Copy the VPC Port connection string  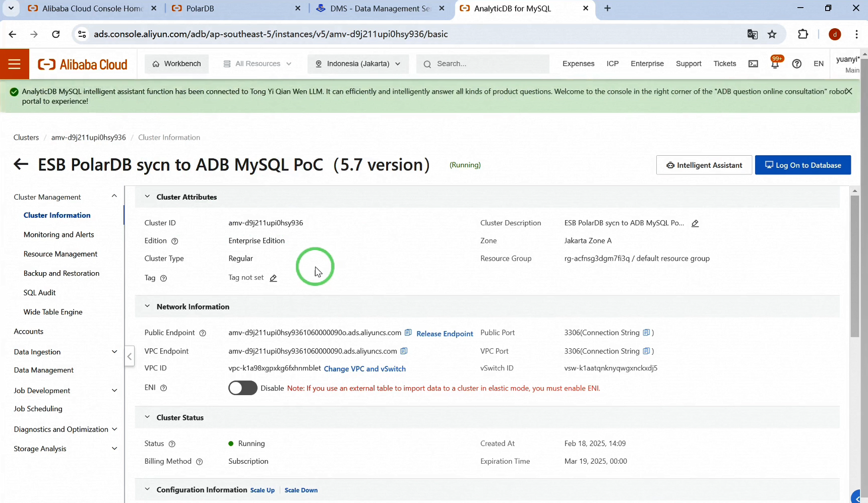point(647,351)
